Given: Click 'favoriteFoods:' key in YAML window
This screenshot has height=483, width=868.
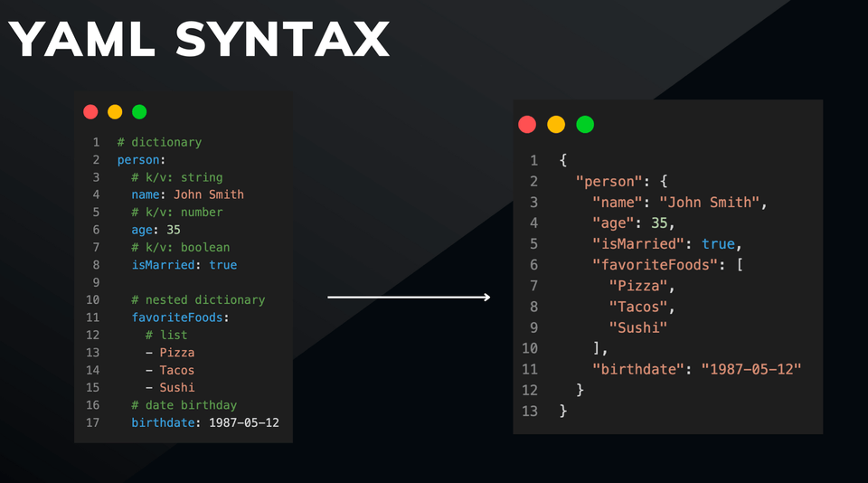Looking at the screenshot, I should coord(181,317).
